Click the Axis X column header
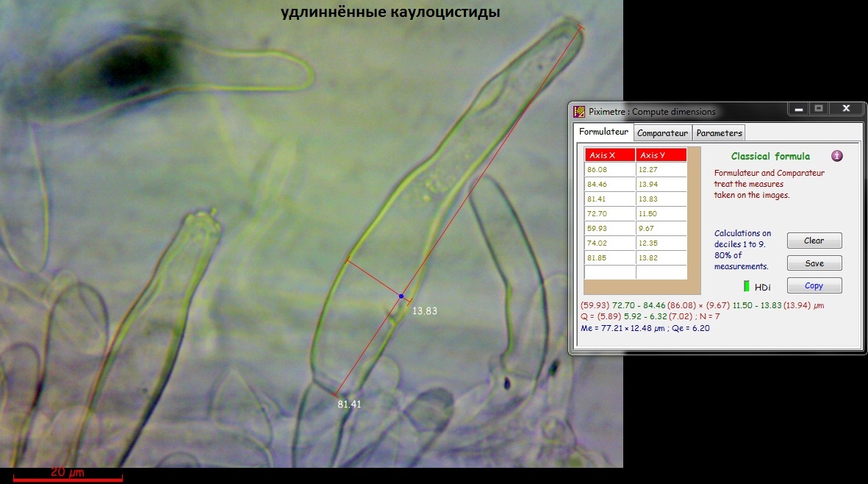Viewport: 868px width, 484px height. [609, 155]
